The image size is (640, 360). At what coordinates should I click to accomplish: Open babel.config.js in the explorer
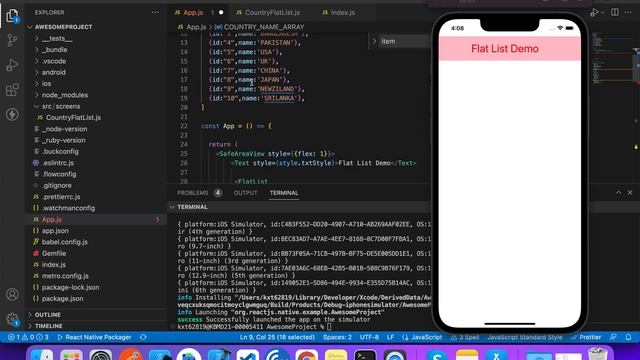pos(64,242)
